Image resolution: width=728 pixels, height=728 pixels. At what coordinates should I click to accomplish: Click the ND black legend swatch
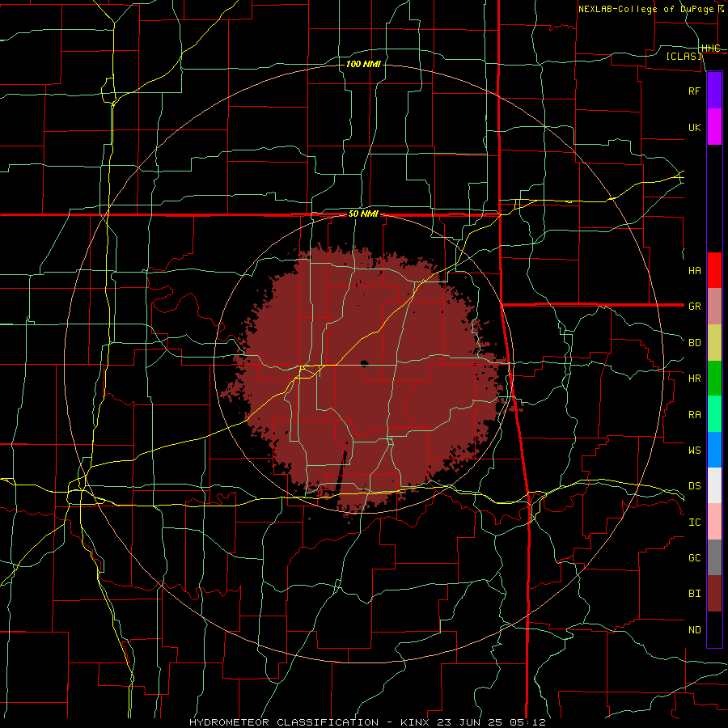(x=714, y=629)
